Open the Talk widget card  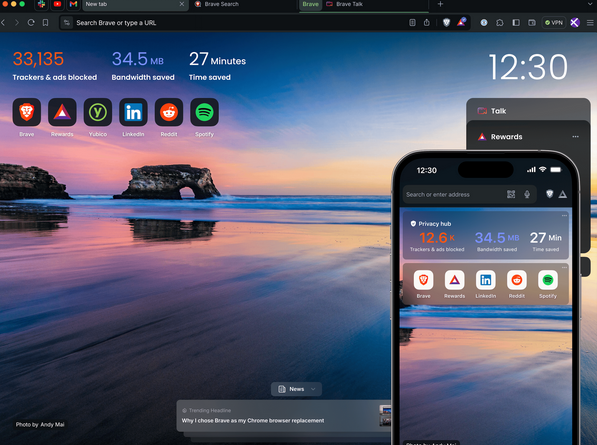(x=528, y=111)
